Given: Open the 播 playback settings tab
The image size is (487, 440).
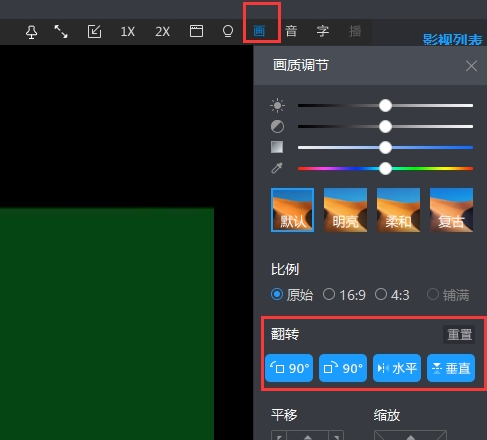Looking at the screenshot, I should (x=355, y=31).
